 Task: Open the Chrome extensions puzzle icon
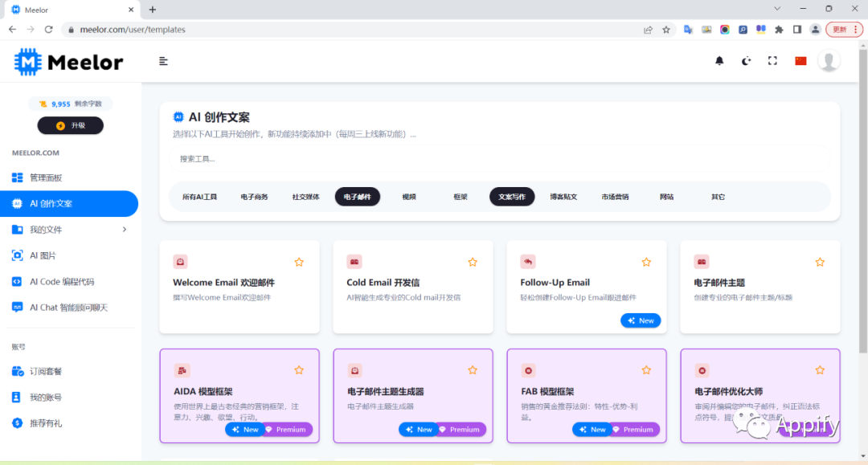pos(779,29)
